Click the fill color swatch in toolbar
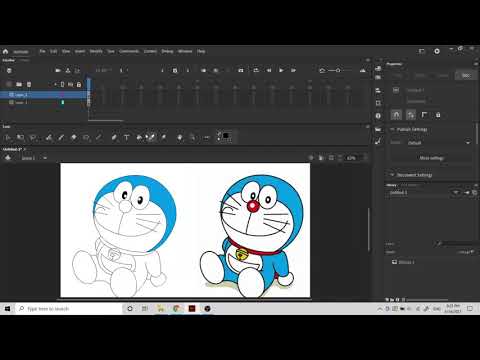Screen dimensions: 480x360 click(x=226, y=136)
